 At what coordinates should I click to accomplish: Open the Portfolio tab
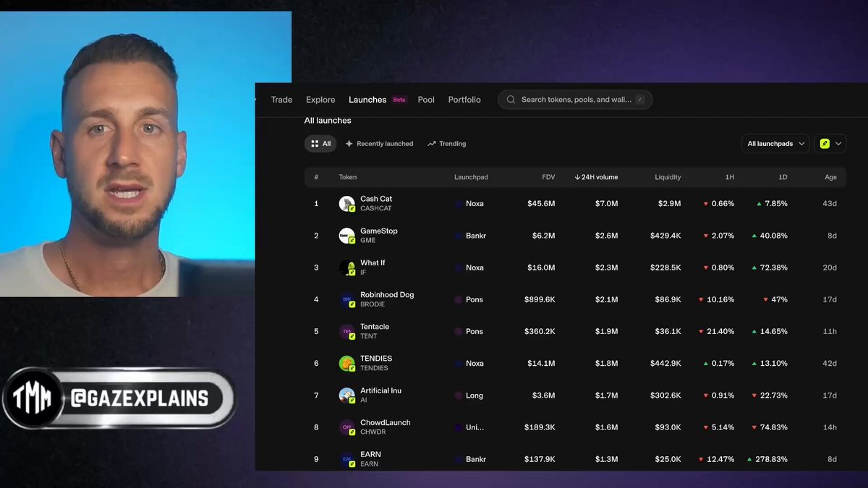(x=464, y=100)
